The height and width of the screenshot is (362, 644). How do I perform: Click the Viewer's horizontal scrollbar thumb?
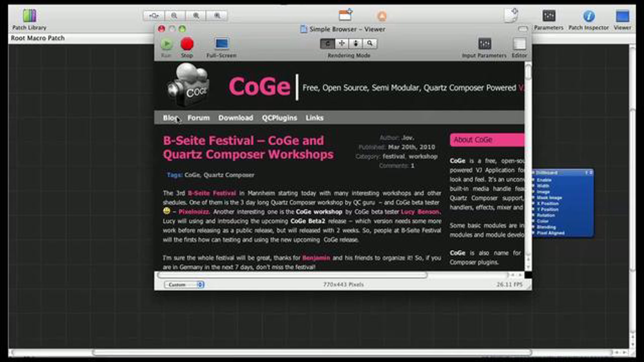[x=292, y=275]
